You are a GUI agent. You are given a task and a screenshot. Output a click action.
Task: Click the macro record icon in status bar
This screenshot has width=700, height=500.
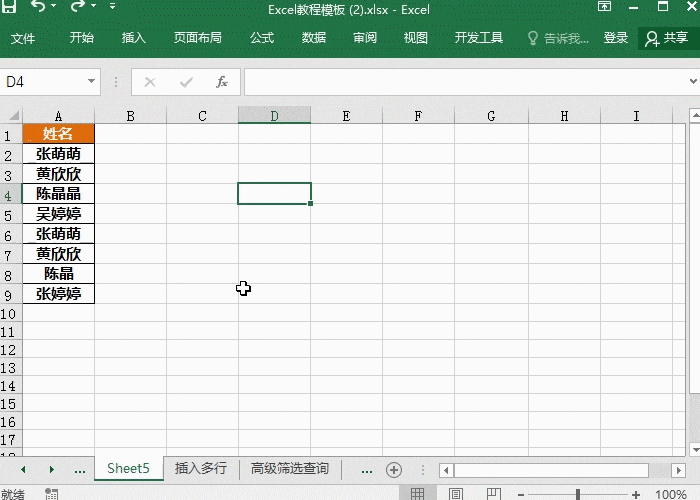52,494
